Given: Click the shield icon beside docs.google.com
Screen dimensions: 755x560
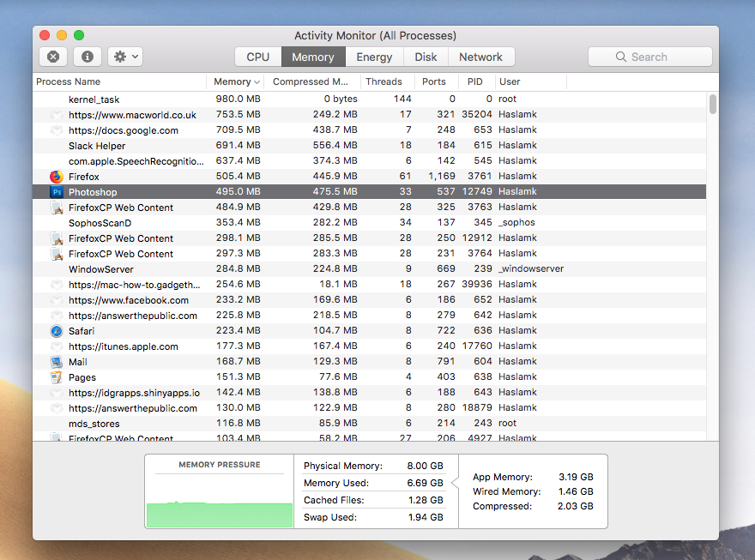Looking at the screenshot, I should [57, 130].
